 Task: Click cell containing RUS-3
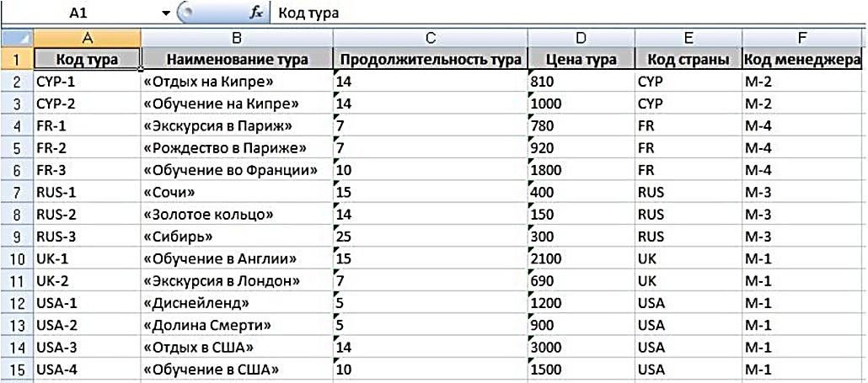(x=86, y=237)
